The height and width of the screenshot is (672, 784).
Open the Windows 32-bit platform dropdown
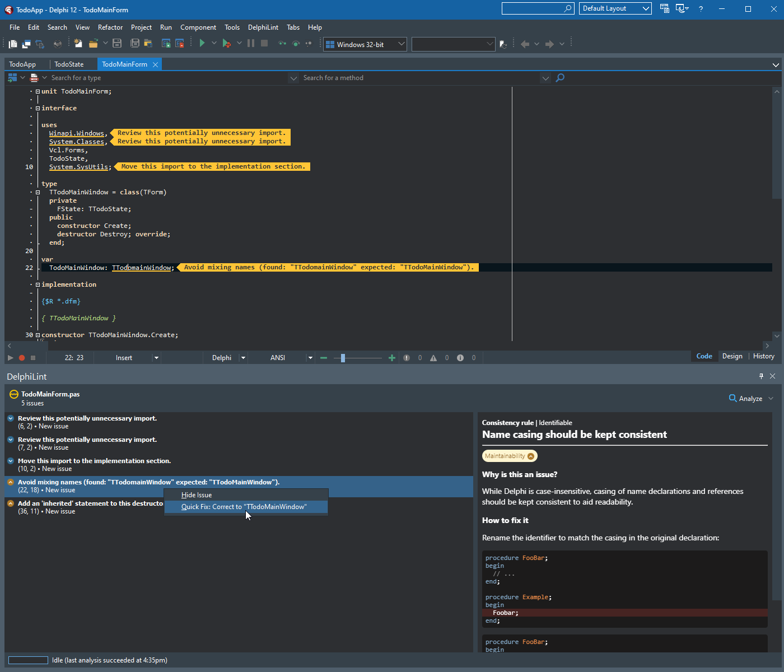click(x=402, y=44)
